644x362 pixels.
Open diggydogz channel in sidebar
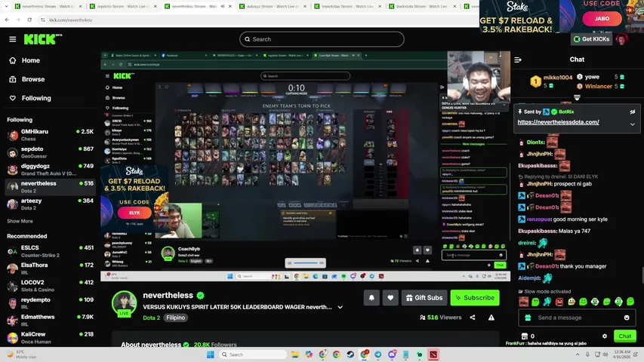click(50, 170)
